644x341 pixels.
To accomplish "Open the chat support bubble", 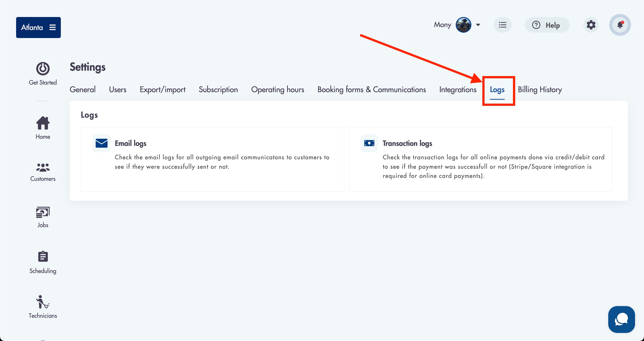I will tap(621, 320).
